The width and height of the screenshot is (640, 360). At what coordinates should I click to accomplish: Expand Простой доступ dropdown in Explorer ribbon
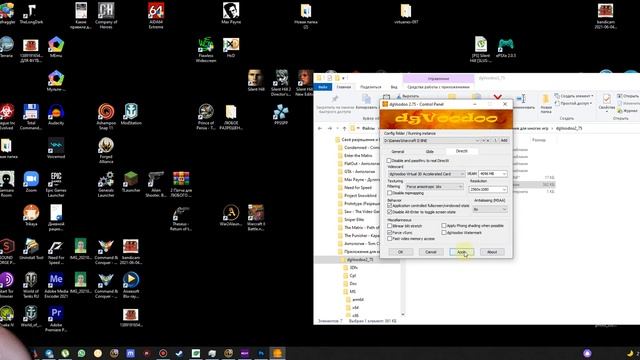coord(573,103)
